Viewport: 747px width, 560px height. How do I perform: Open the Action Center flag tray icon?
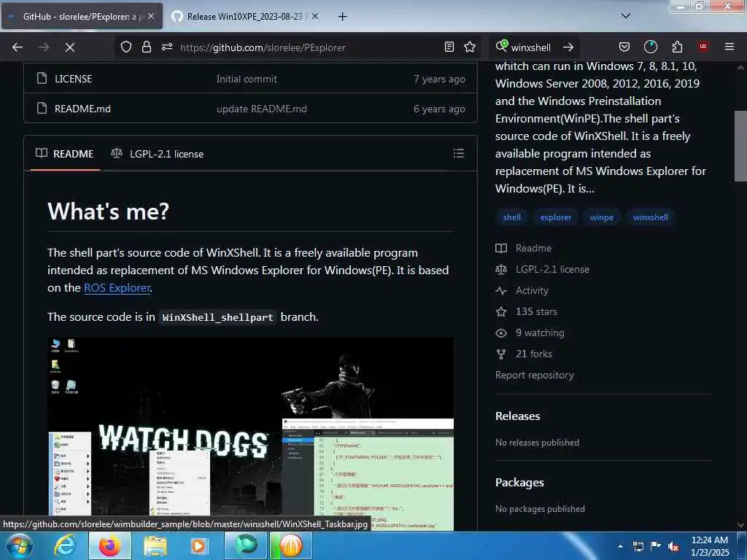pos(656,546)
